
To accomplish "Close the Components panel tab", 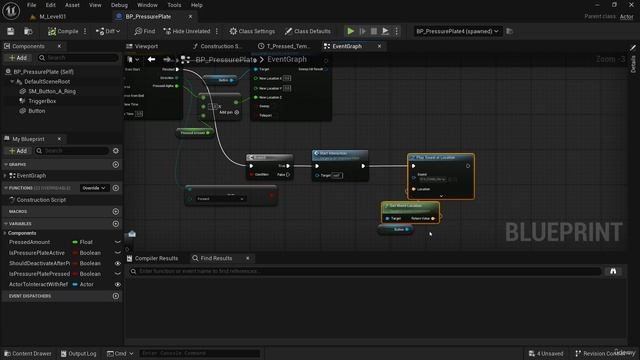I will pos(59,46).
